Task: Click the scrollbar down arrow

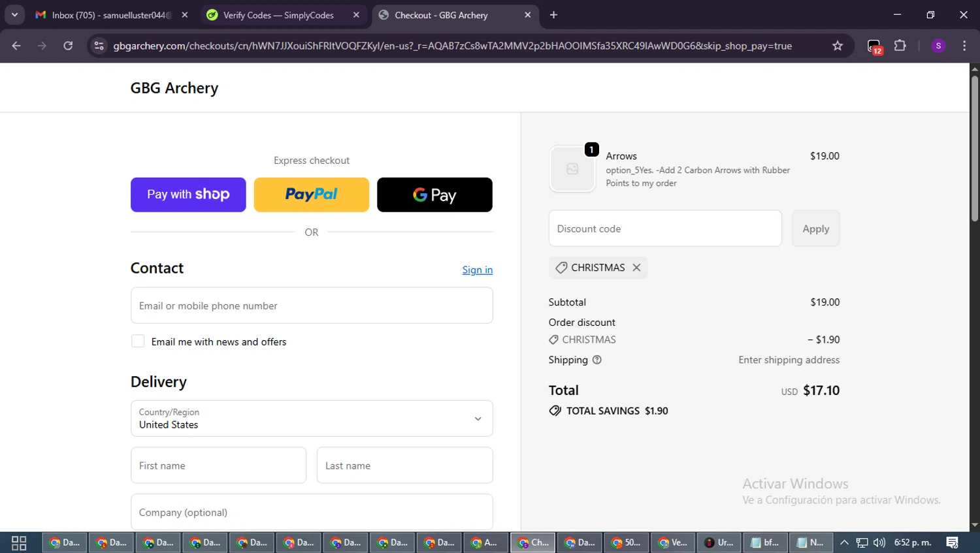Action: pyautogui.click(x=975, y=525)
